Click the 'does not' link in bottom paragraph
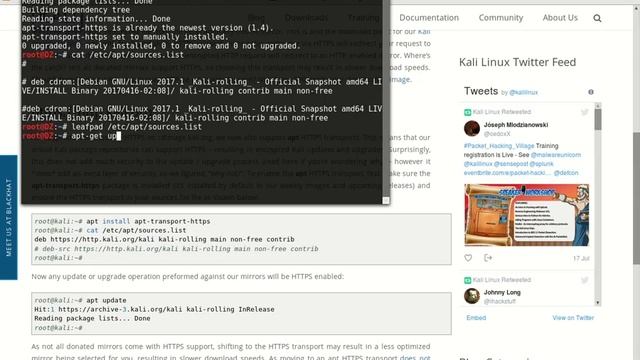Image resolution: width=640 pixels, height=360 pixels. (x=415, y=357)
